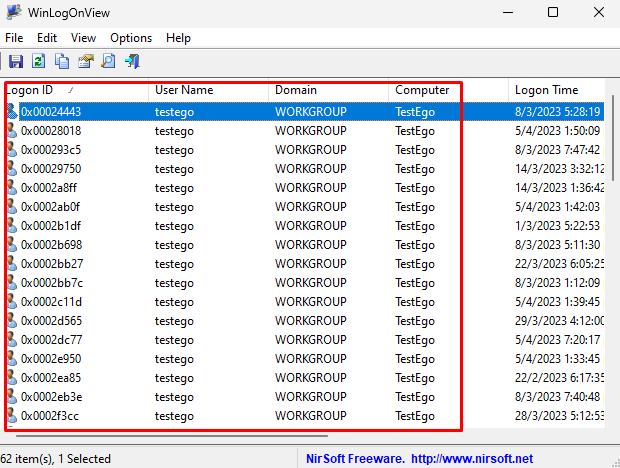The height and width of the screenshot is (468, 620).
Task: Sort by Computer column header
Action: 448,90
